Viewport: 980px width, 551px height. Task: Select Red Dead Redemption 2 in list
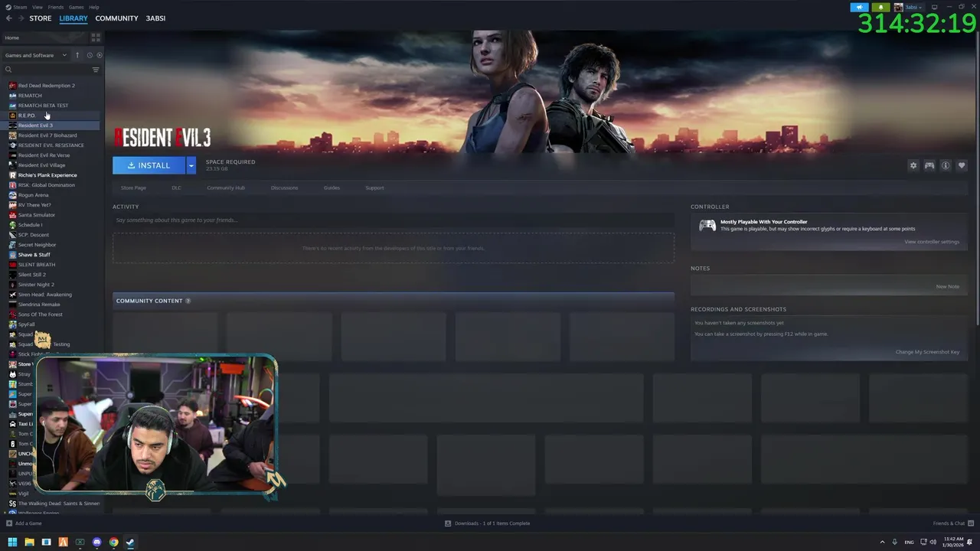[46, 86]
